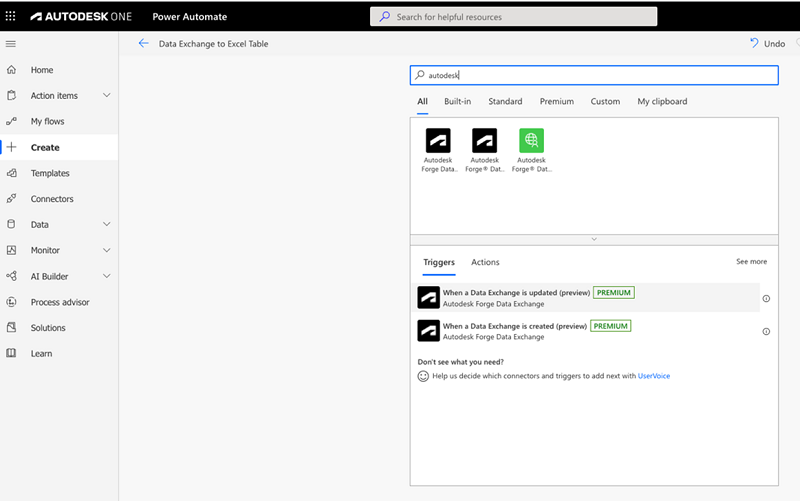Open Connectors in the sidebar
800x501 pixels.
52,199
